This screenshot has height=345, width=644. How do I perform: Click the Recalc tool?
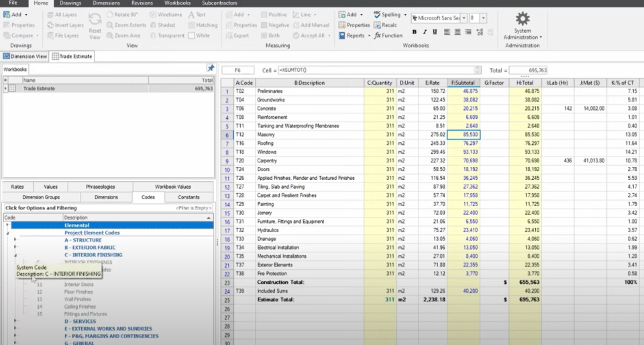(x=385, y=25)
